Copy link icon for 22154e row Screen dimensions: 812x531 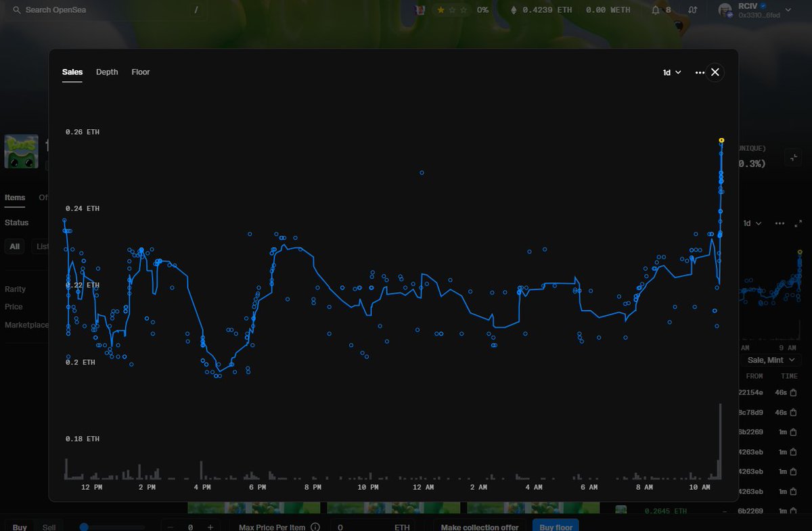click(x=793, y=392)
